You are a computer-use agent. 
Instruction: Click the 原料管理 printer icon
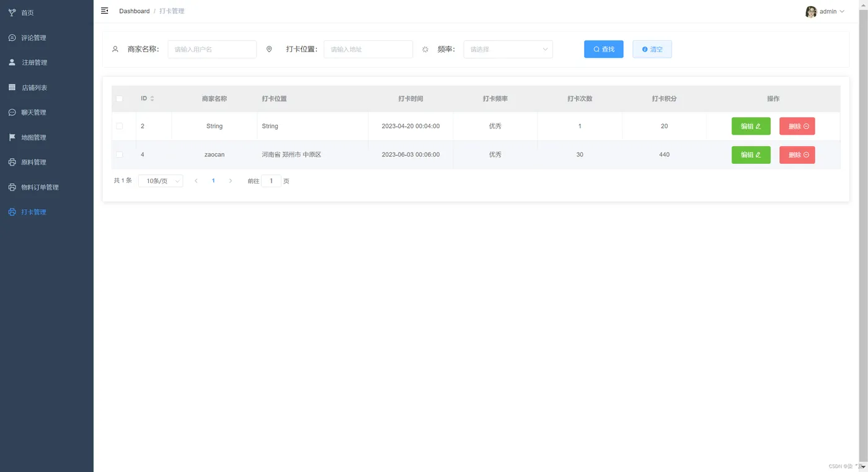coord(12,162)
